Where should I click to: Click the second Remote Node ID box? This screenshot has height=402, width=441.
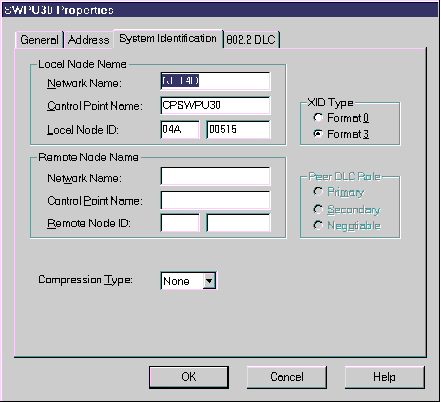click(238, 223)
